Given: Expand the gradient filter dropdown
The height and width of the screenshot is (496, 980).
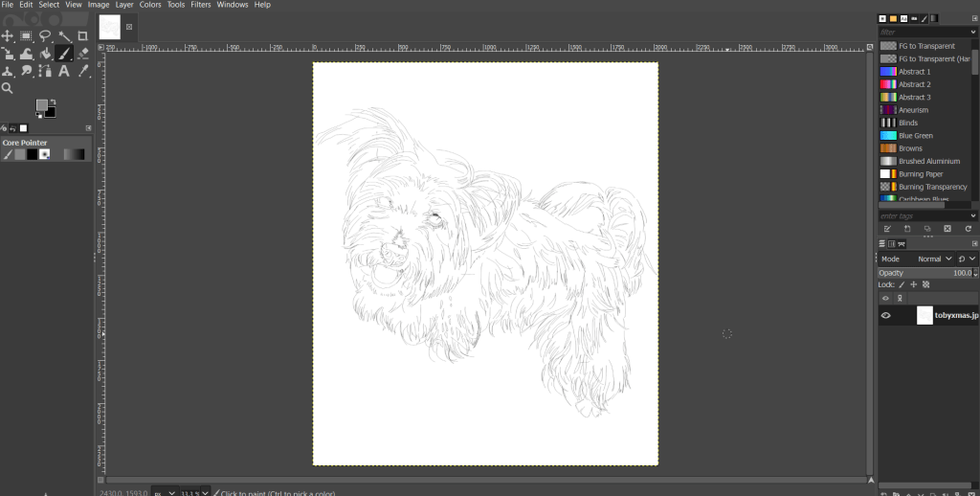Looking at the screenshot, I should [x=972, y=32].
